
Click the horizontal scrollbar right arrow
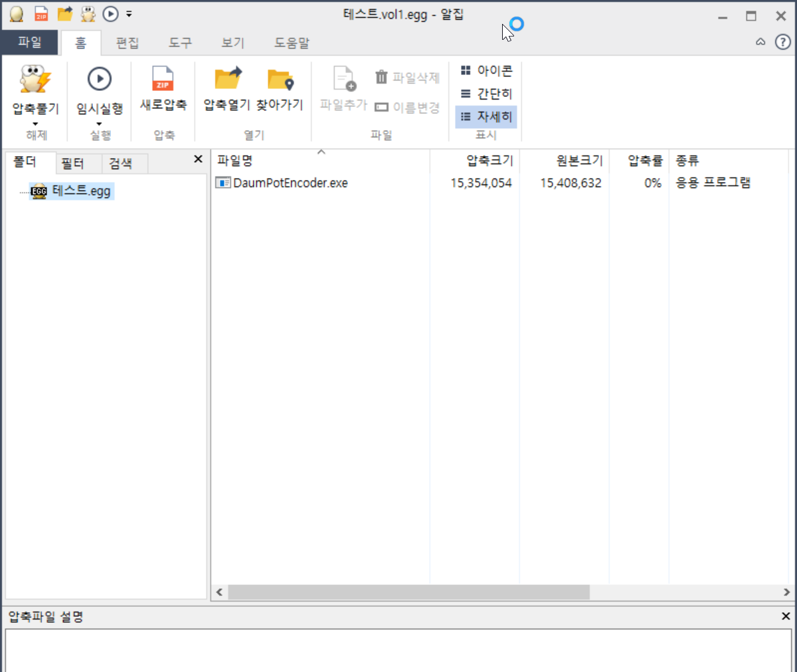click(786, 592)
